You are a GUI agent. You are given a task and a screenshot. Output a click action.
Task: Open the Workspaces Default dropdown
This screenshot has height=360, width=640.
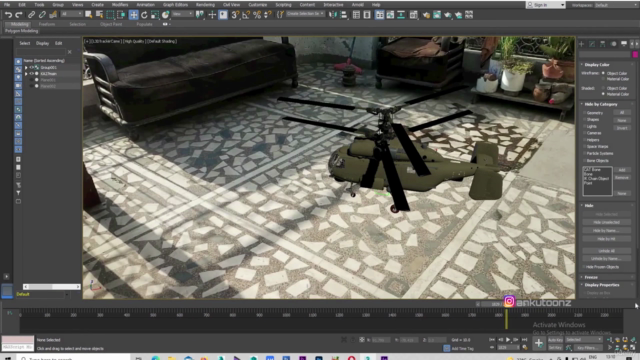tap(616, 5)
